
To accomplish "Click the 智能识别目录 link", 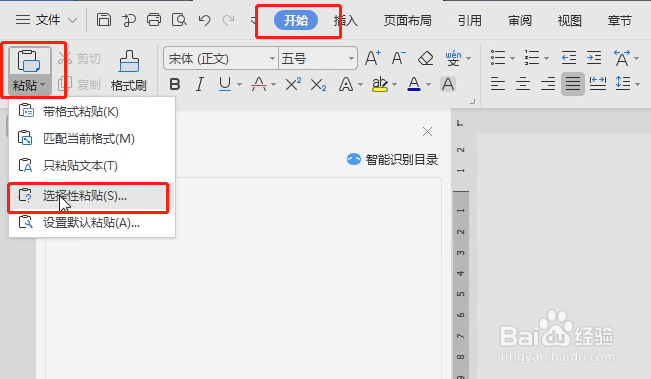I will pos(392,159).
